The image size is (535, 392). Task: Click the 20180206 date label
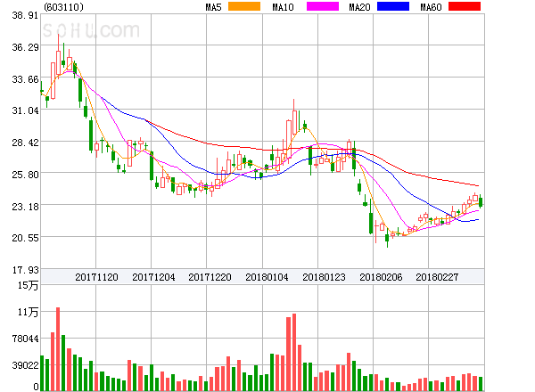(381, 277)
